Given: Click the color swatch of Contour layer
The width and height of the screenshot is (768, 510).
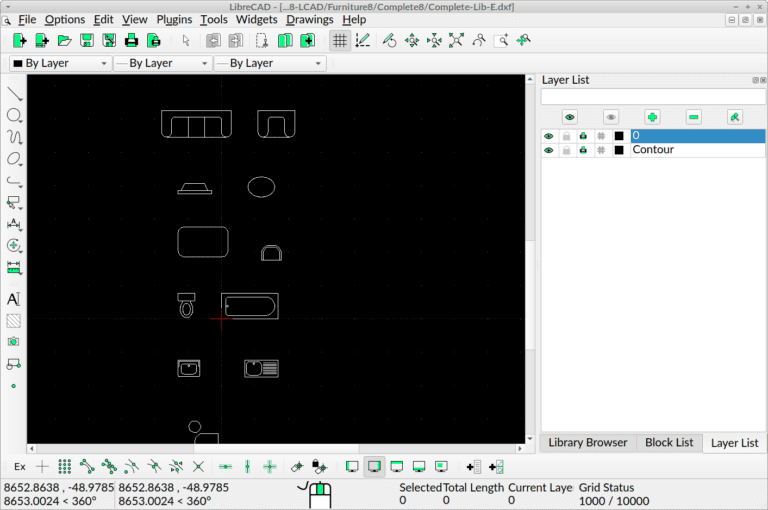Looking at the screenshot, I should tap(619, 150).
